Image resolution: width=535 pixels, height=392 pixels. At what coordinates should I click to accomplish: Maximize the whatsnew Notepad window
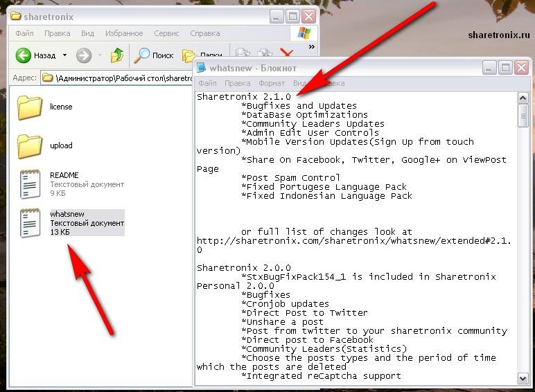pyautogui.click(x=505, y=67)
